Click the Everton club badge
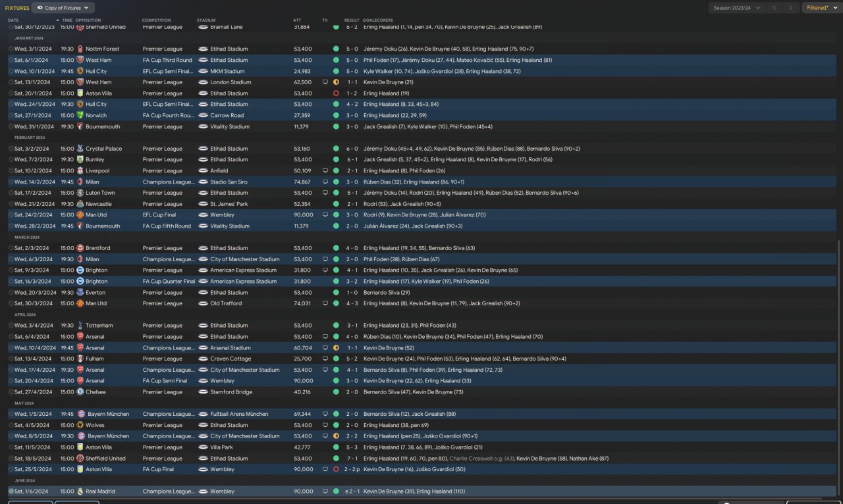Screen dimensions: 843x504 (x=80, y=292)
